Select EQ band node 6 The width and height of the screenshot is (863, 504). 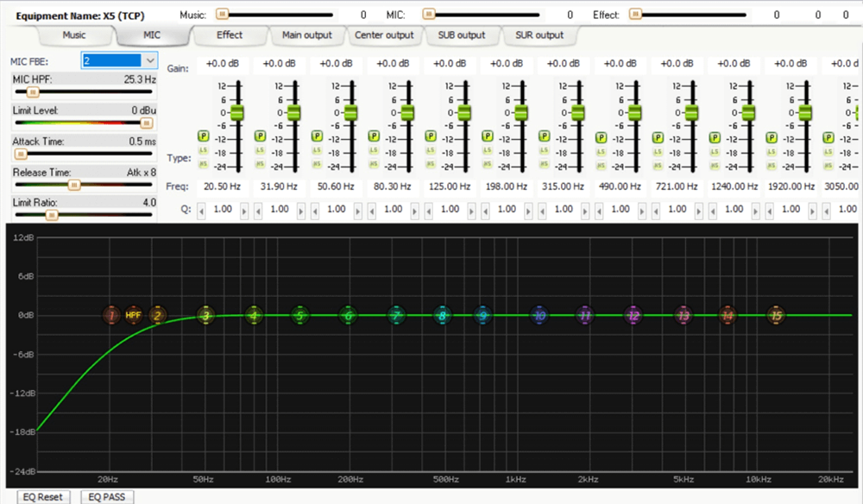click(x=348, y=315)
